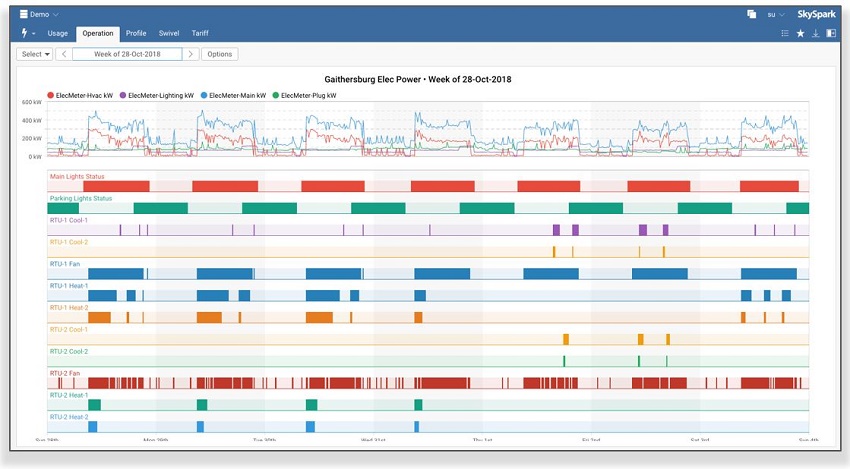Click the RTU-2 Heat-2 row label
This screenshot has width=850, height=469.
(x=68, y=417)
